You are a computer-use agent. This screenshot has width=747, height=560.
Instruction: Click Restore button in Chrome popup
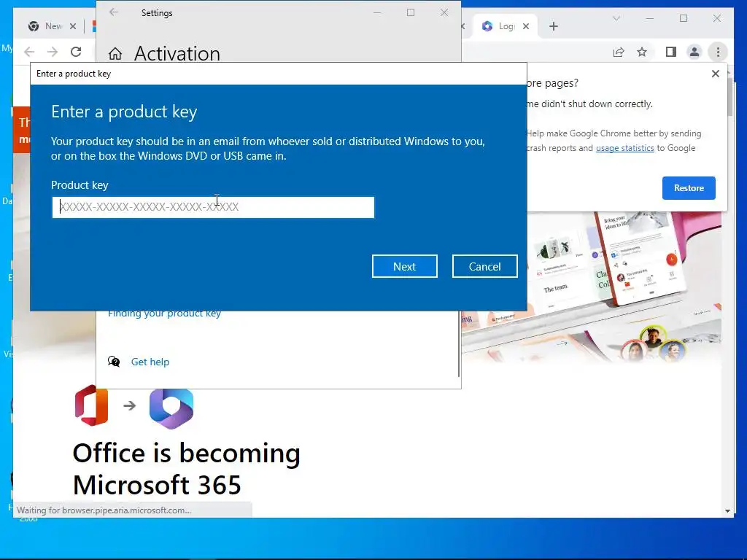click(689, 188)
